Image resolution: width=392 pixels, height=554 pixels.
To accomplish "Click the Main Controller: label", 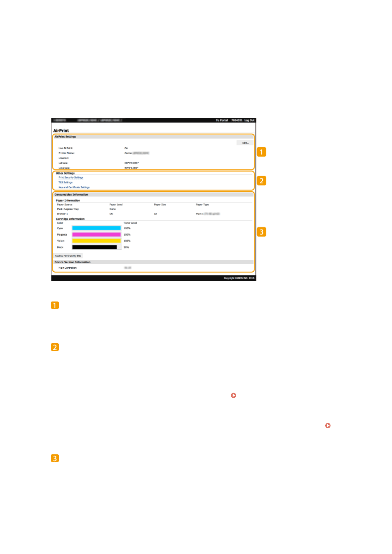I will [67, 268].
